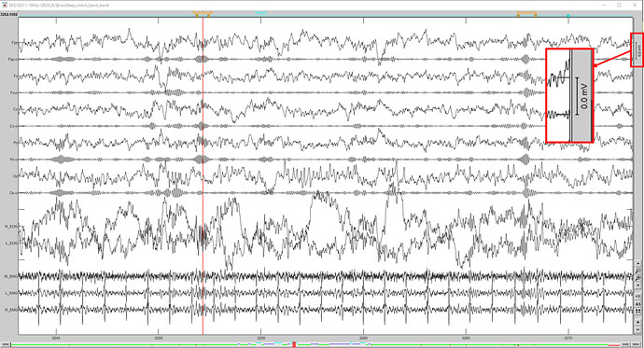Click the cyan Stage2 event label
The image size is (644, 348).
(260, 13)
